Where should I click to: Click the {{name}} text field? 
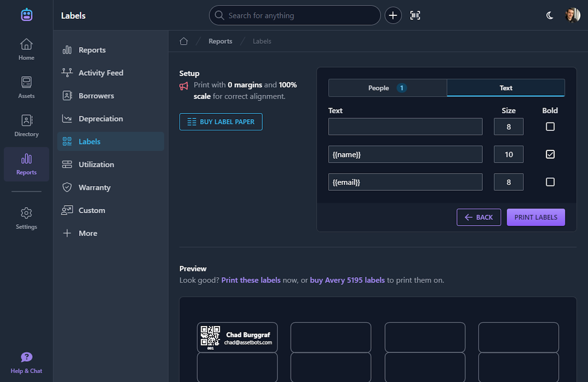pos(405,154)
